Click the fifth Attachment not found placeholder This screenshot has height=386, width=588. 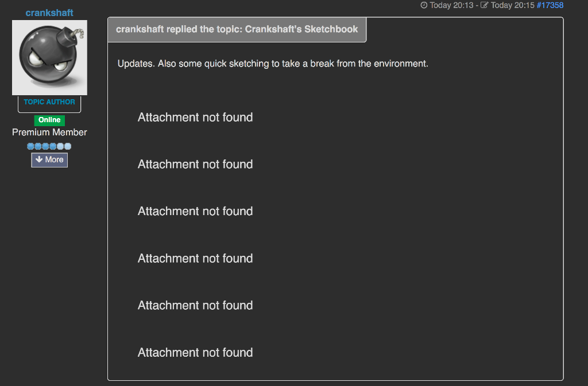coord(195,305)
